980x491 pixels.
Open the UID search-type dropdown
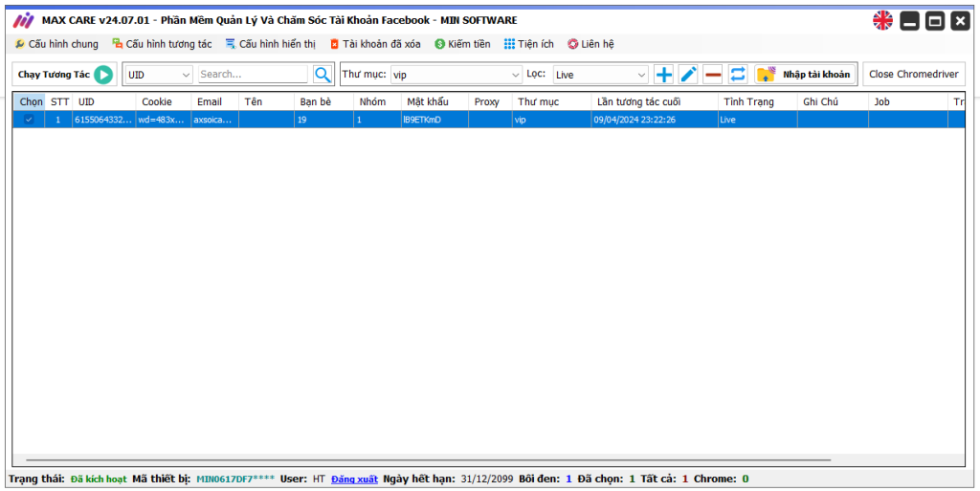(159, 75)
